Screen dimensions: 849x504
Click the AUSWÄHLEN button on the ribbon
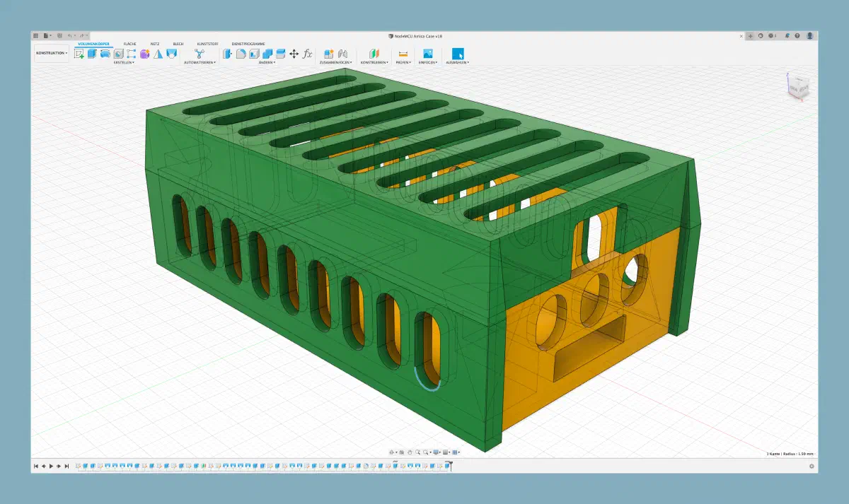pyautogui.click(x=458, y=54)
